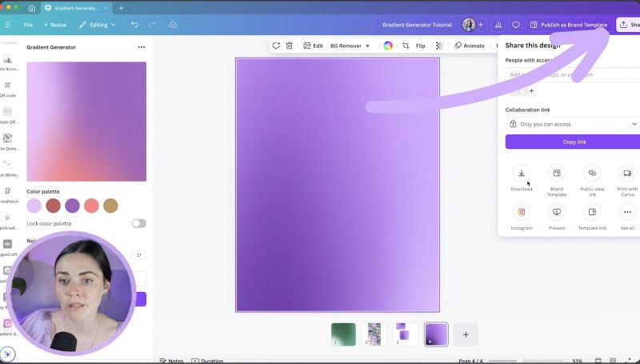Open the QR code app in sidebar
This screenshot has width=640, height=364.
pyautogui.click(x=8, y=90)
